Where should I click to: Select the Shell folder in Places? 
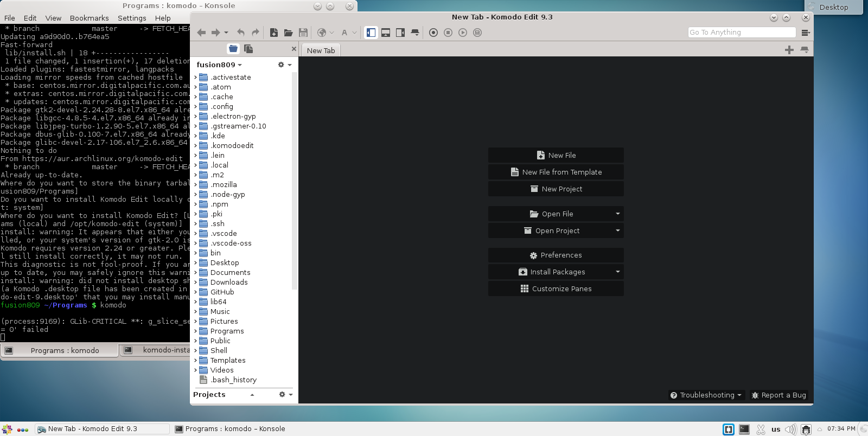(x=219, y=350)
